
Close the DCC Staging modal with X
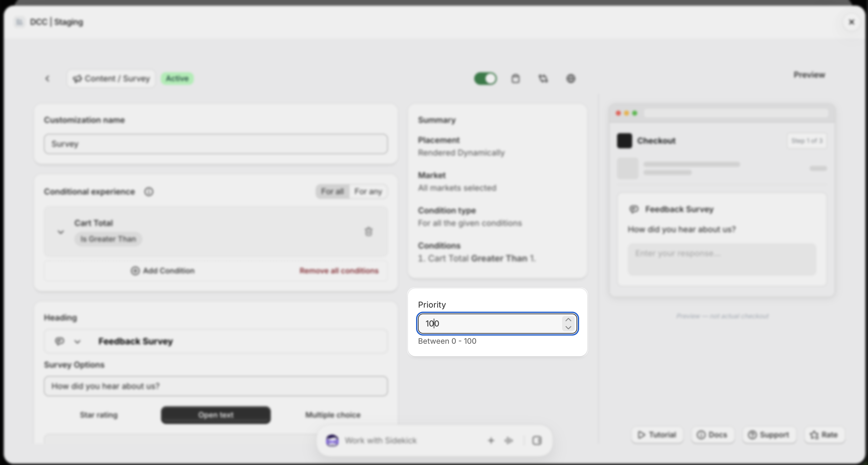[x=851, y=22]
